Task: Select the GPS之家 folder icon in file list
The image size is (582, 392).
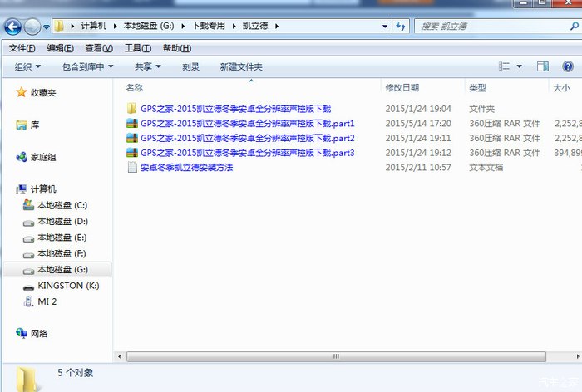Action: pos(131,108)
